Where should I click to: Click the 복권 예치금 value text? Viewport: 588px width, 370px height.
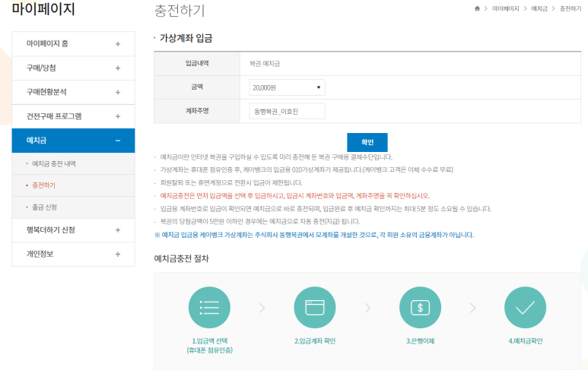265,64
